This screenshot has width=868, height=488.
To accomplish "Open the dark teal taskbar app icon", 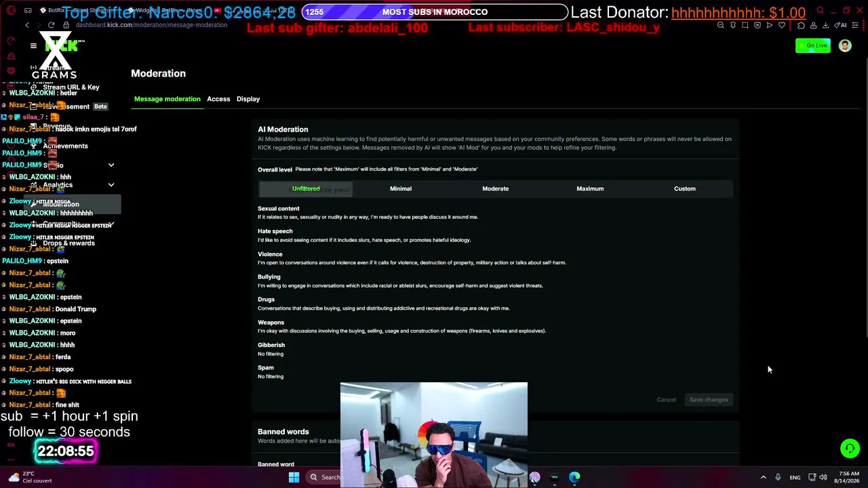I will pos(555,477).
